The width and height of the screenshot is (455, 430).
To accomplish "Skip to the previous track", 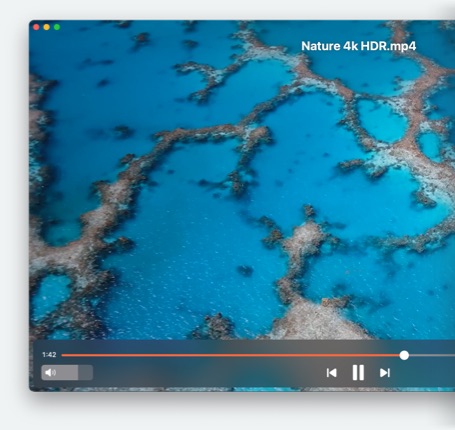I will [x=331, y=373].
